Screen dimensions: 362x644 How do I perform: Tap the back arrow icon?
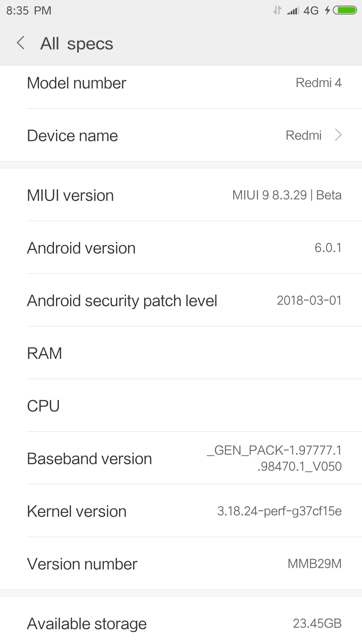(21, 43)
